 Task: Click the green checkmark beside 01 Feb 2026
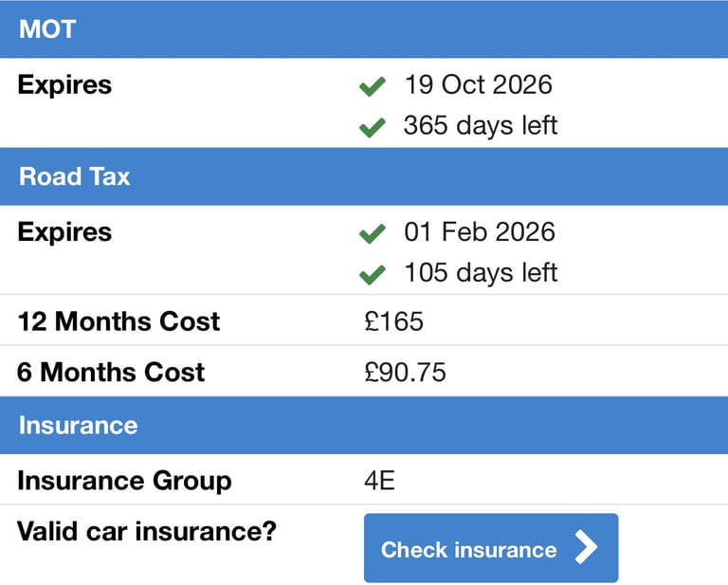click(373, 234)
